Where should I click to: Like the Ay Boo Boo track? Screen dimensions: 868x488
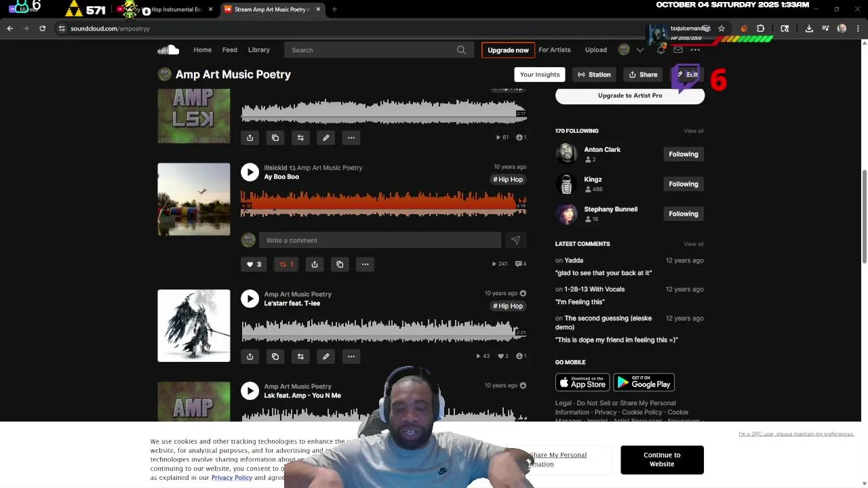point(254,264)
